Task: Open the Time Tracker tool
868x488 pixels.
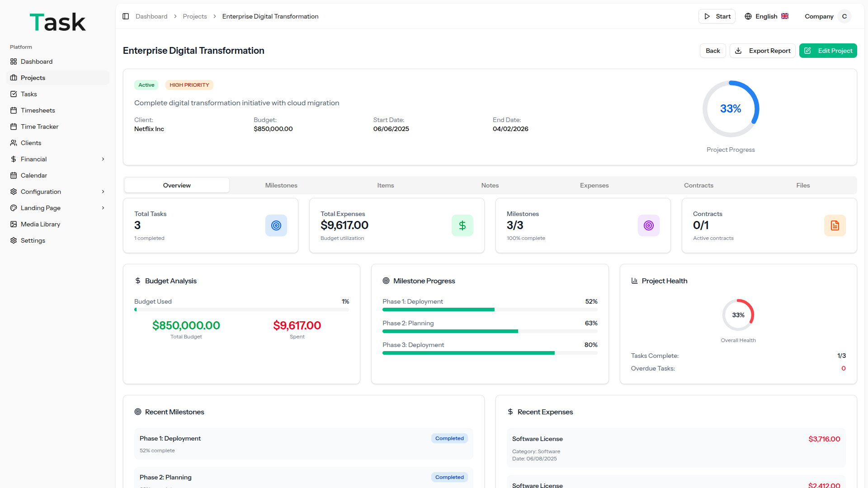Action: (x=14, y=127)
